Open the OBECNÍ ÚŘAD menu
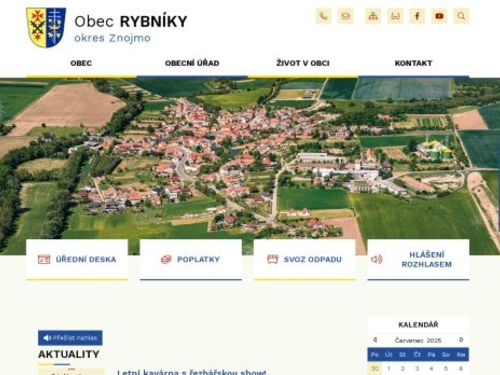 [x=192, y=63]
